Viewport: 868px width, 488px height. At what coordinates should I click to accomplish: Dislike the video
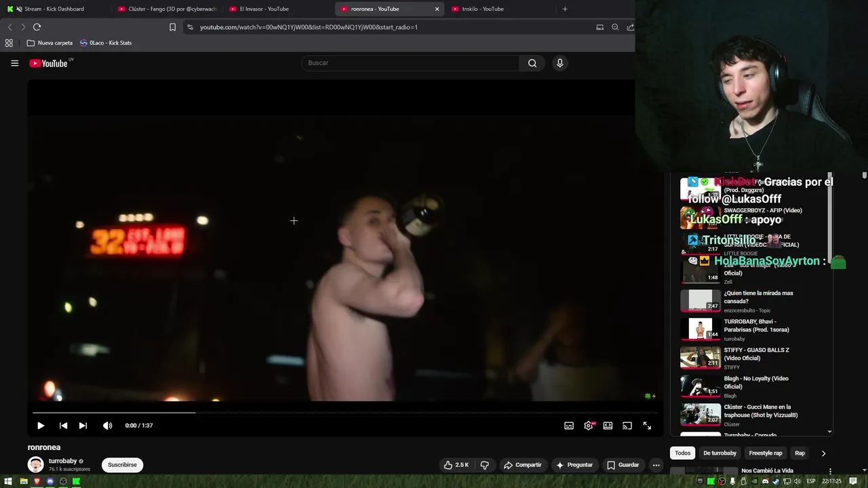coord(484,465)
